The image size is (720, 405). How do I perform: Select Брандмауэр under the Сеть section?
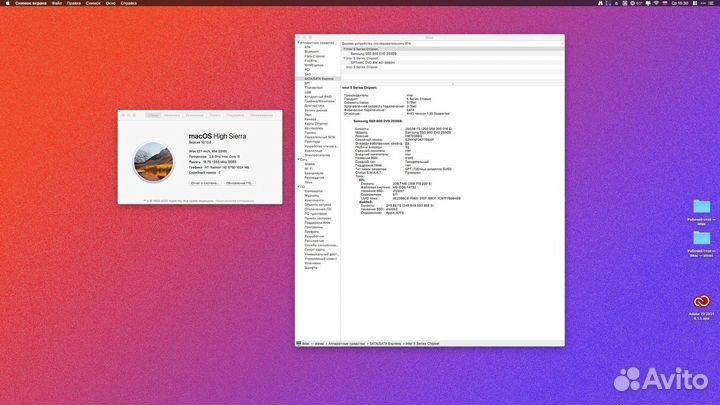click(314, 173)
